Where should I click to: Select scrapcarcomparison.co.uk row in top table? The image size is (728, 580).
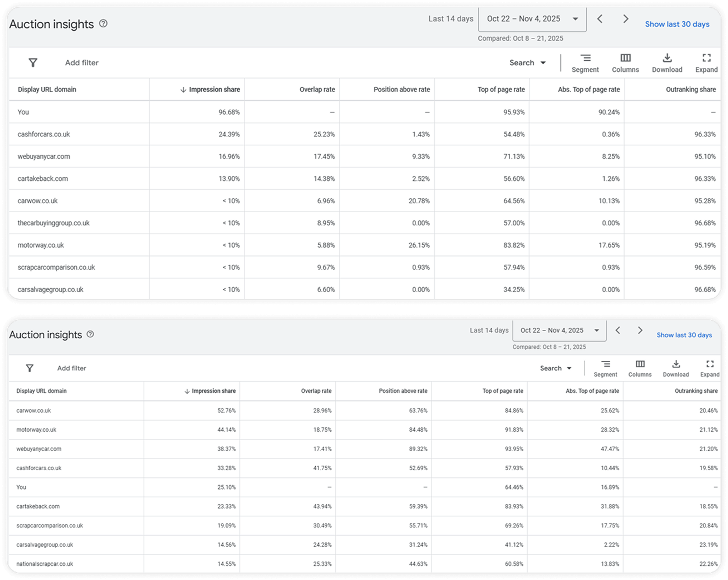365,268
